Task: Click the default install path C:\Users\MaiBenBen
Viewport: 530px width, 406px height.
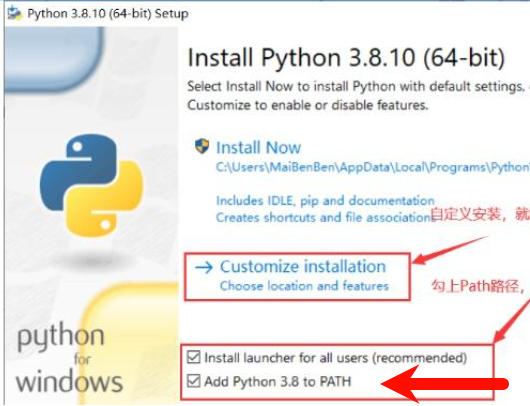Action: 373,167
